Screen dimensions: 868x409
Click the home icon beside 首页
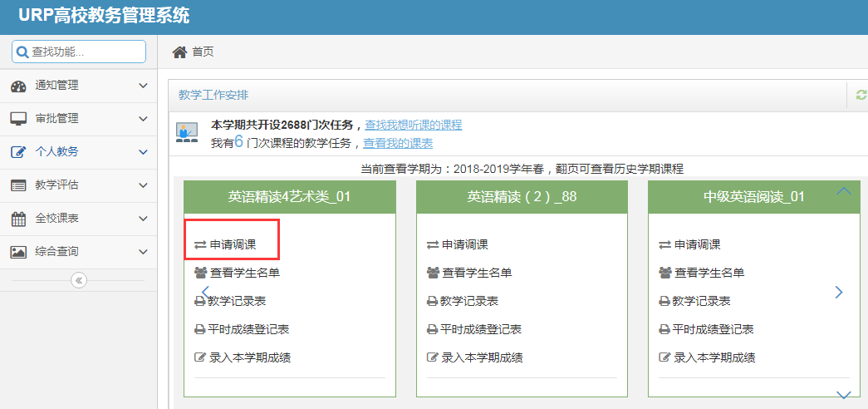click(x=180, y=52)
